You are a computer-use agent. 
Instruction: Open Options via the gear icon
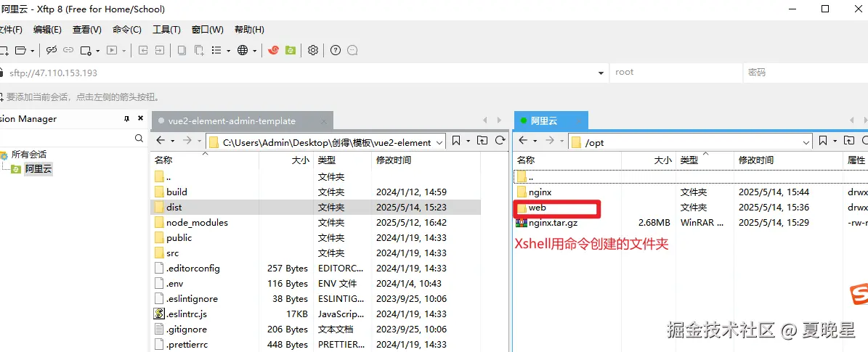[313, 50]
